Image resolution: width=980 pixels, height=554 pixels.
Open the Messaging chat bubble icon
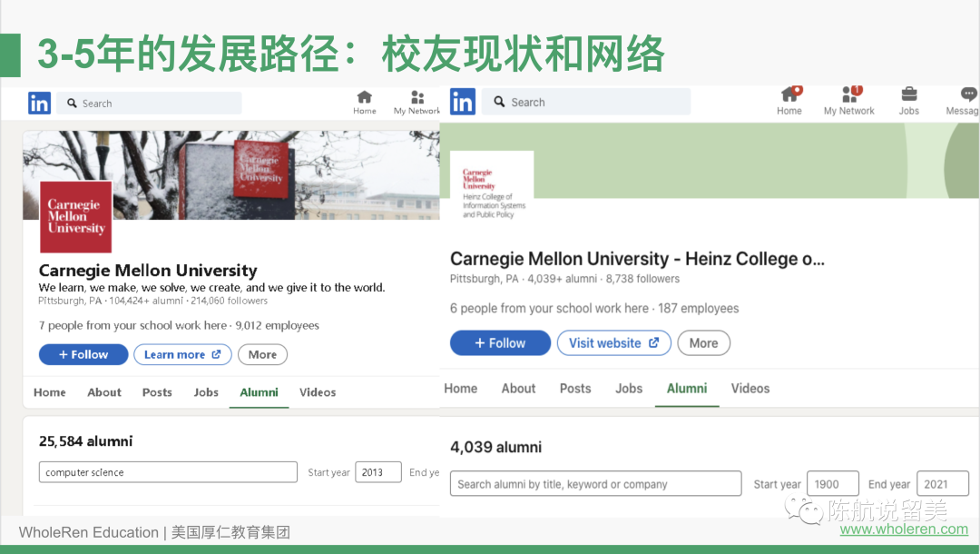[x=966, y=95]
